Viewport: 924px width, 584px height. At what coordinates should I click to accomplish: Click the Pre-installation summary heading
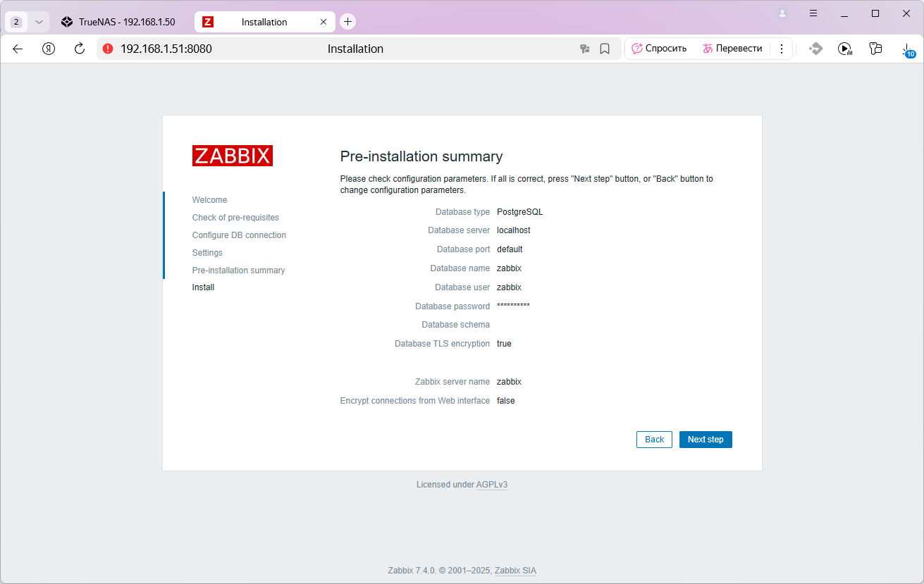pos(421,156)
